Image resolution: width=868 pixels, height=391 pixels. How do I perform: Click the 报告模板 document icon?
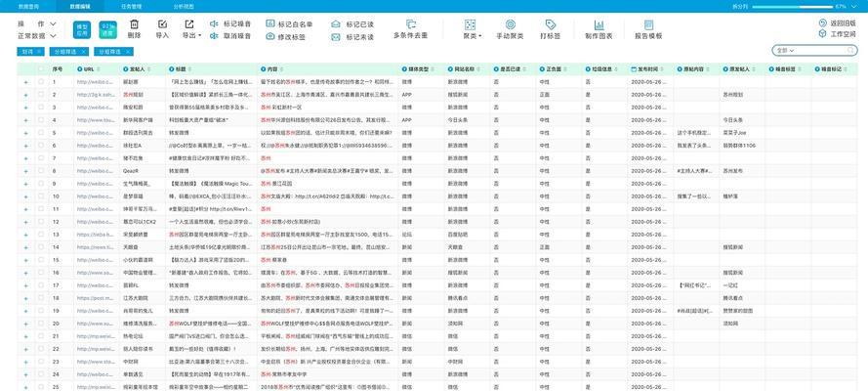tap(648, 24)
